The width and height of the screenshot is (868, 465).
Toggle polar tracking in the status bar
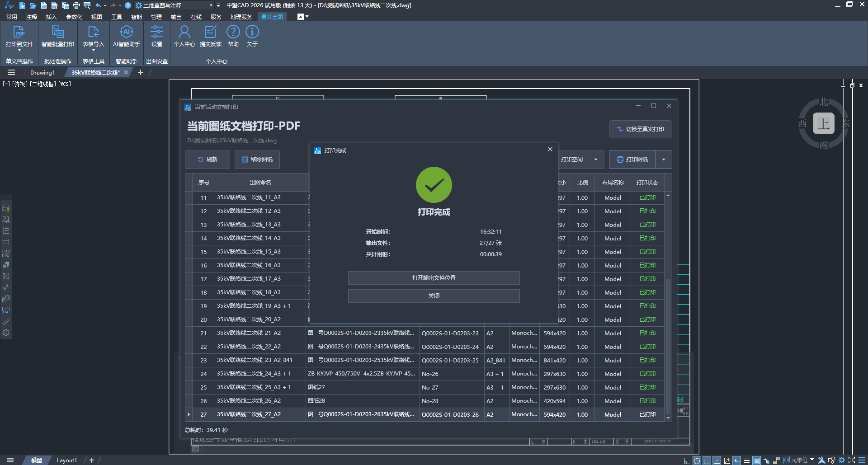point(697,460)
